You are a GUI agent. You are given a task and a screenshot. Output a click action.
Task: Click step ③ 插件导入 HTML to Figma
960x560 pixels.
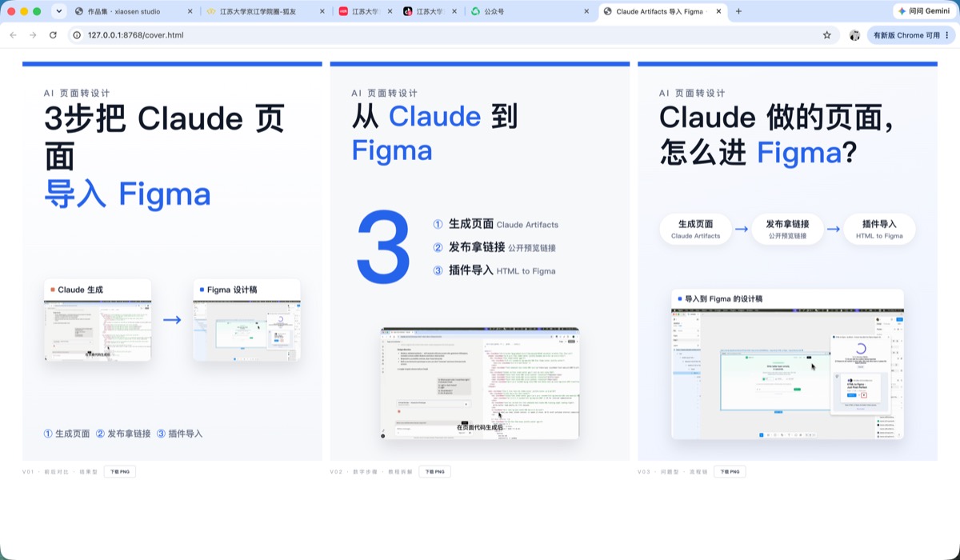coord(494,270)
